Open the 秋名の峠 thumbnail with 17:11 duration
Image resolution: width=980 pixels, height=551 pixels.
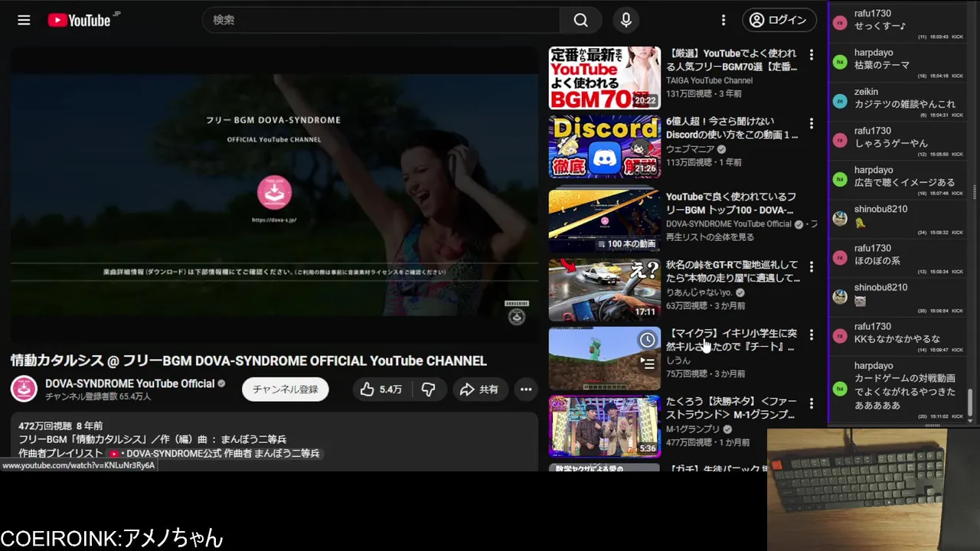click(604, 289)
